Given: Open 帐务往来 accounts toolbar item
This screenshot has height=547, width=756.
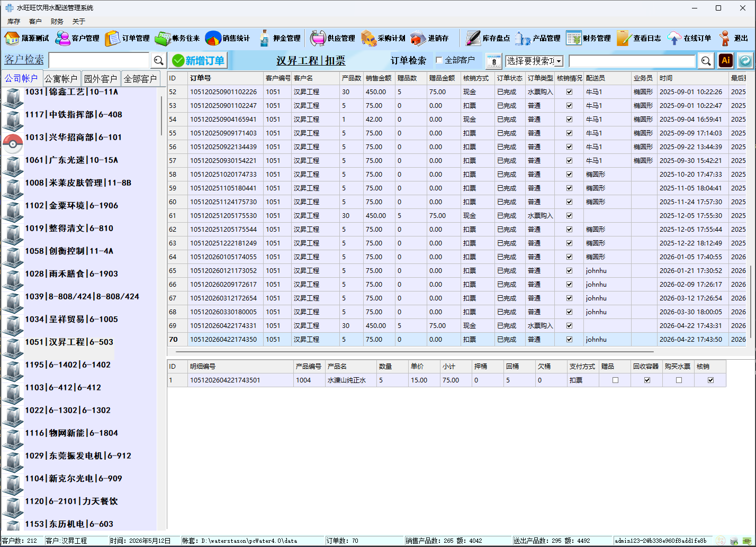Looking at the screenshot, I should [177, 38].
